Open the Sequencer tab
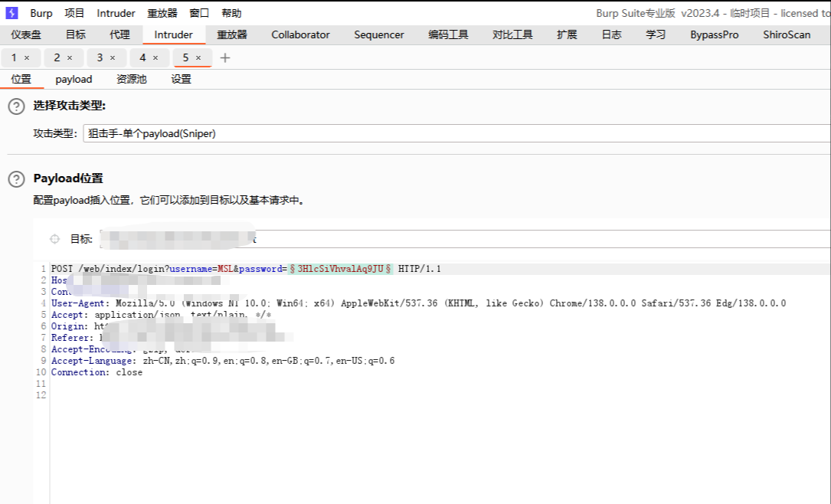 point(379,34)
